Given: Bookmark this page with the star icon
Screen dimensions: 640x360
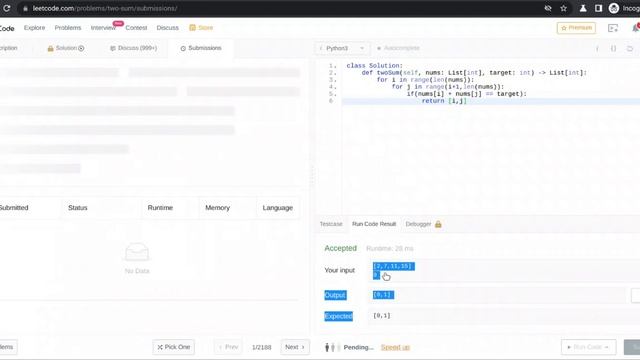Looking at the screenshot, I should [x=563, y=8].
